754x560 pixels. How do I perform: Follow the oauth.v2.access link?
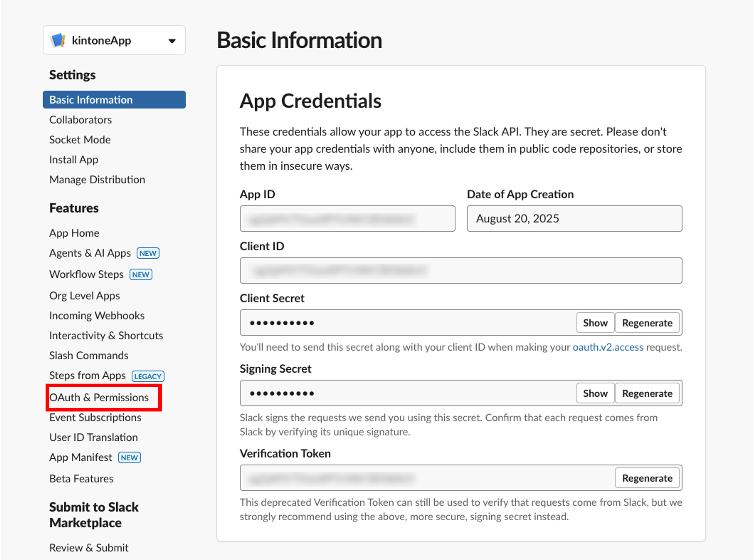608,347
